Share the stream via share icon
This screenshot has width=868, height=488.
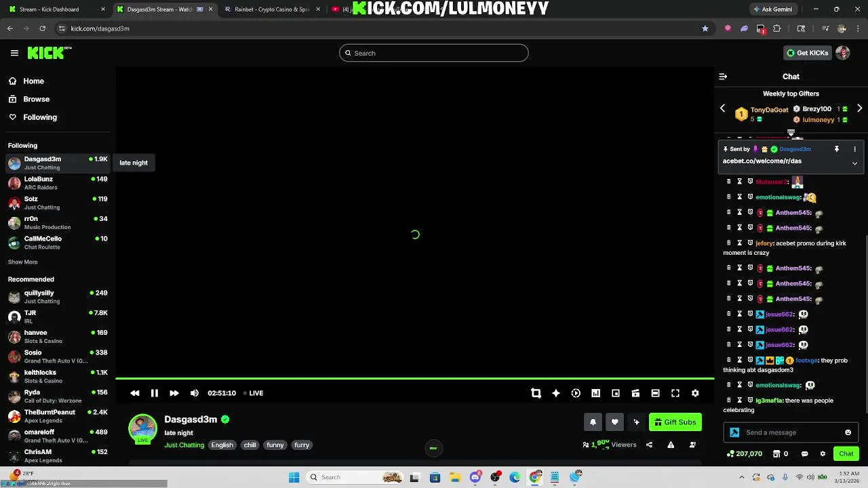point(649,445)
